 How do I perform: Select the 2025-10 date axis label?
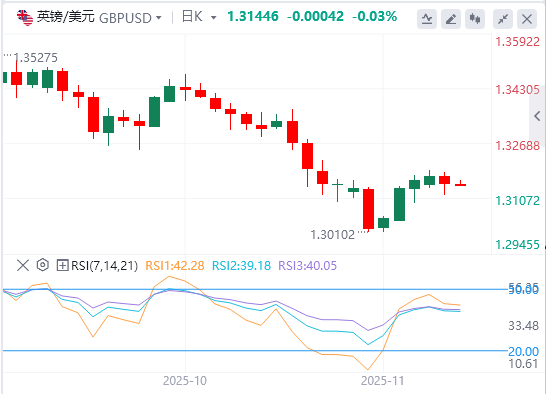pyautogui.click(x=185, y=381)
